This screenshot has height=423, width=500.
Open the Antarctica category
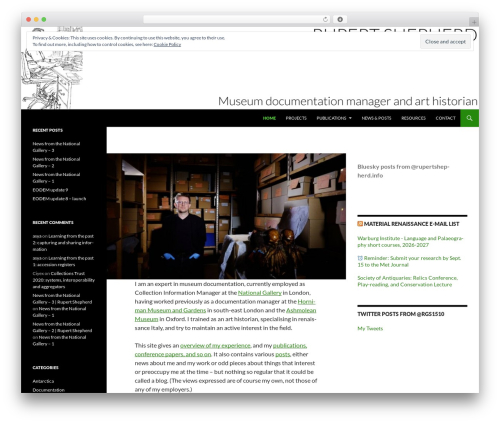click(43, 381)
